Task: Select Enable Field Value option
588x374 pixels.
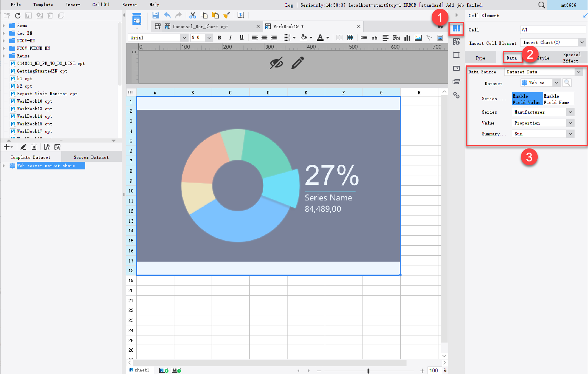Action: (527, 99)
